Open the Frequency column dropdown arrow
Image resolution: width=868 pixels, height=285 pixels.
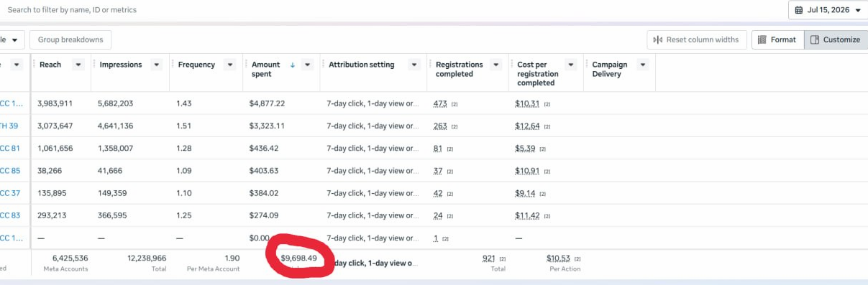point(229,65)
